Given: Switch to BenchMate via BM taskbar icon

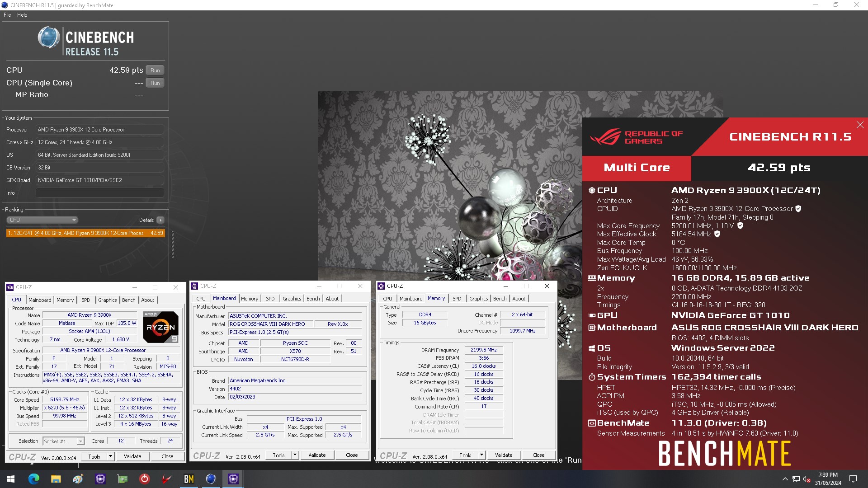Looking at the screenshot, I should pos(189,479).
